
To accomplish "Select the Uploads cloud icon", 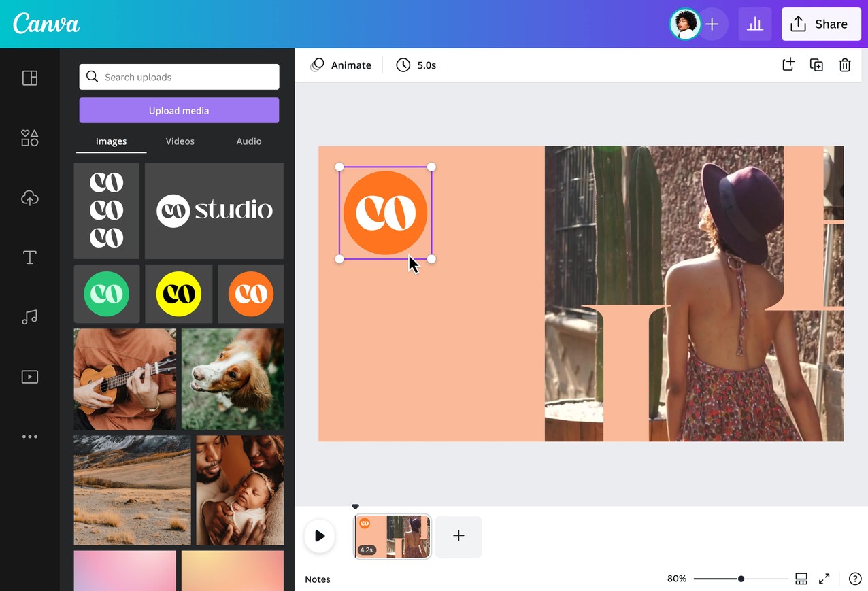I will click(30, 198).
